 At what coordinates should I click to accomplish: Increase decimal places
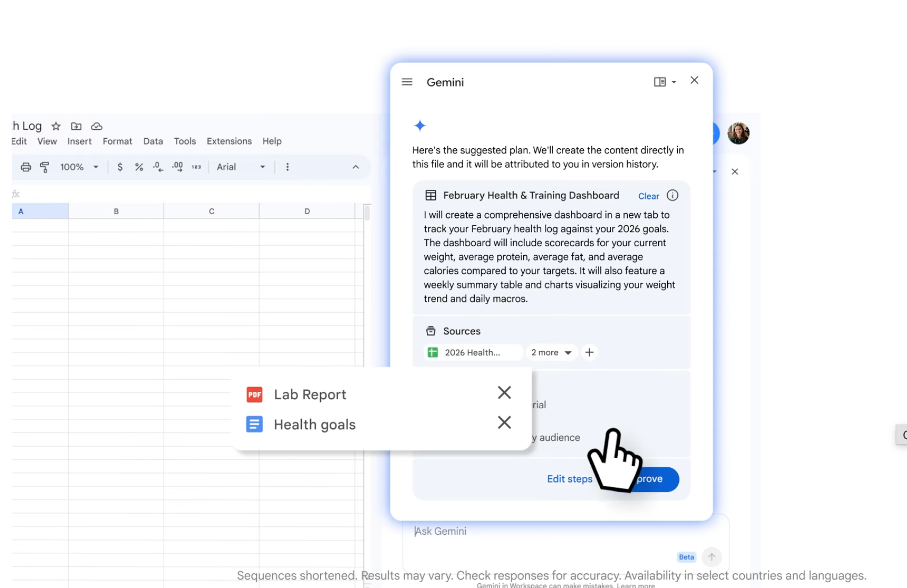pyautogui.click(x=178, y=167)
